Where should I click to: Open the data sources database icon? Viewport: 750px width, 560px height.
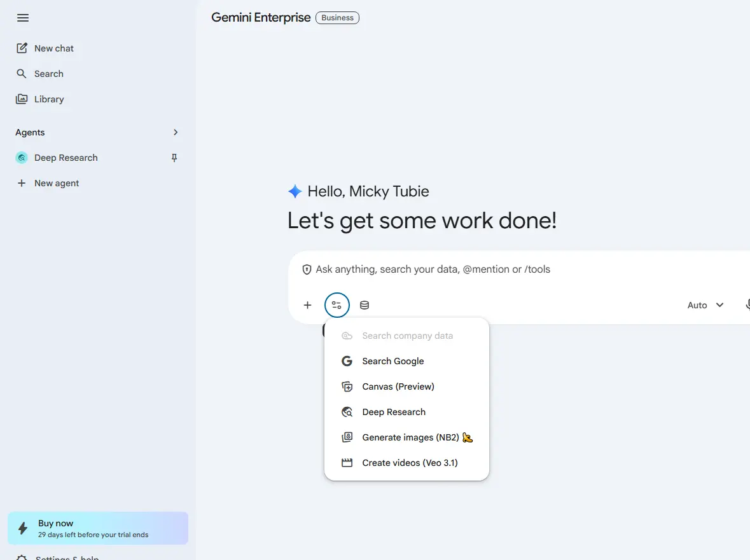[x=365, y=305]
